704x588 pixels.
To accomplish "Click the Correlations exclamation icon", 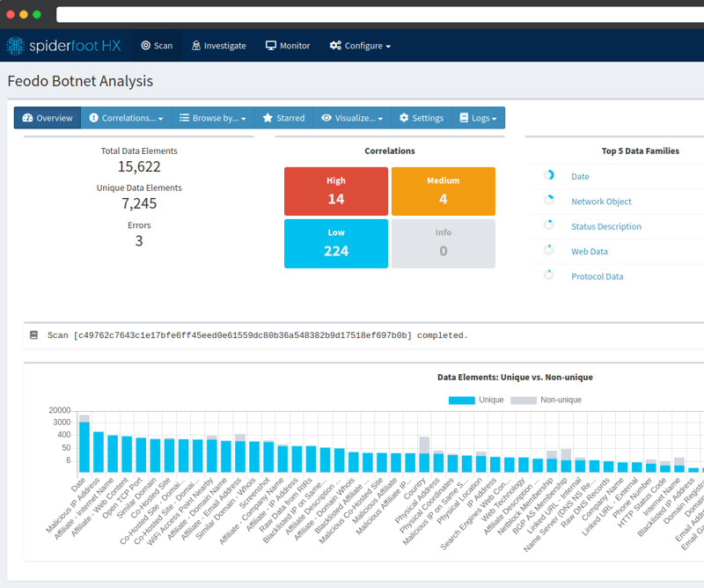I will [x=93, y=118].
